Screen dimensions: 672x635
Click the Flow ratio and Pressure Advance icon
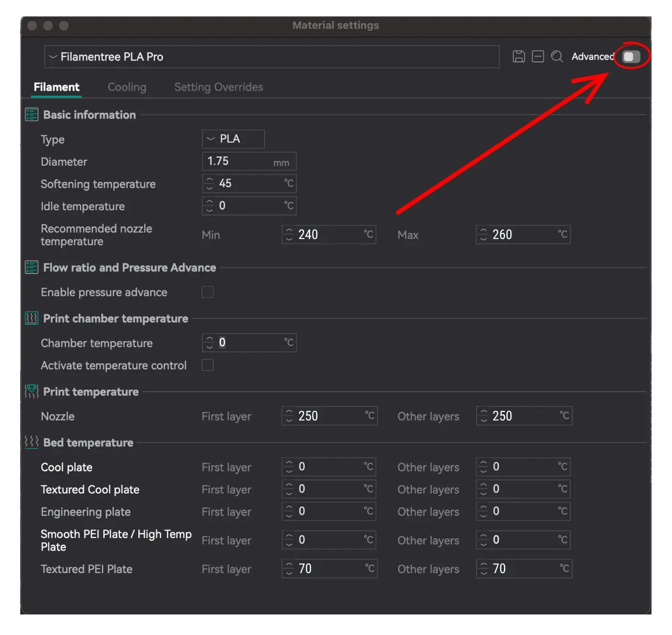(32, 267)
